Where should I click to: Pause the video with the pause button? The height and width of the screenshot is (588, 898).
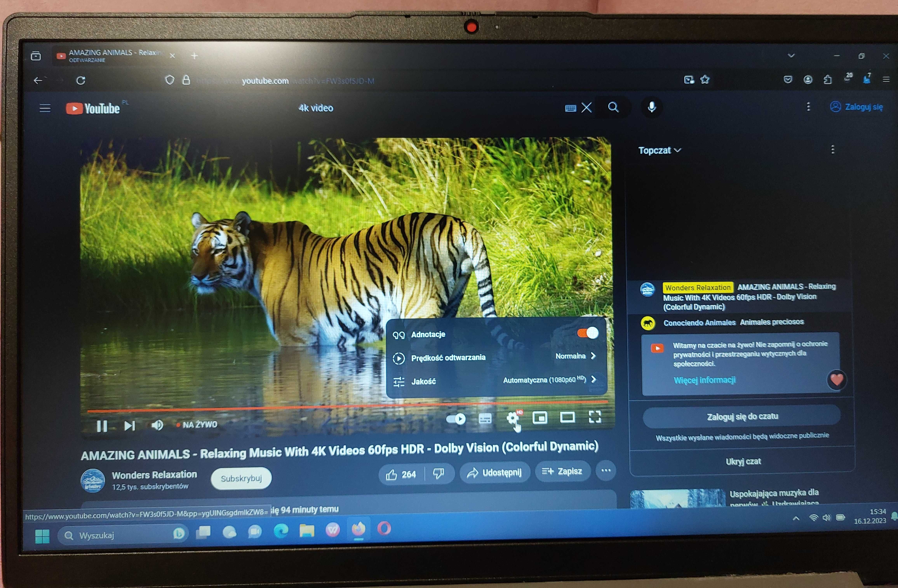pyautogui.click(x=102, y=426)
